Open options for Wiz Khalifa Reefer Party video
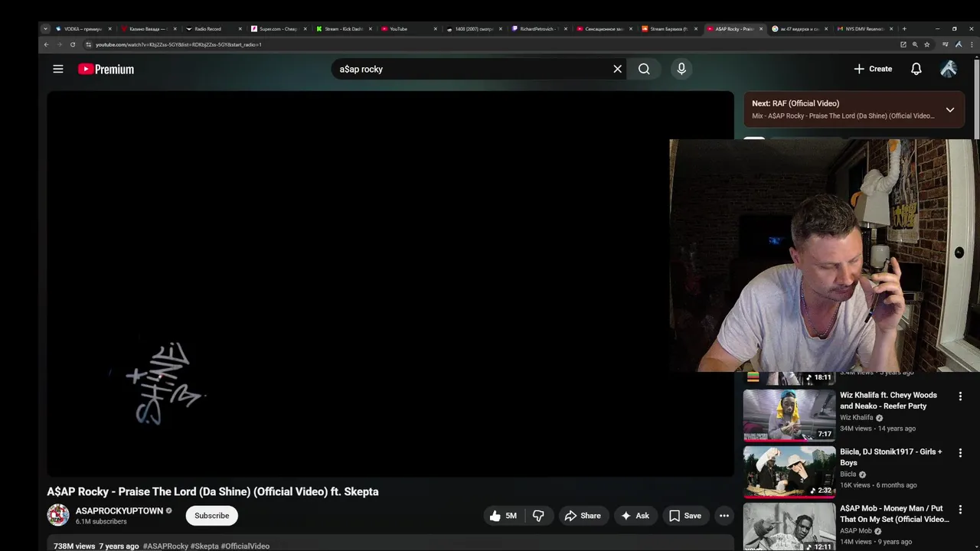This screenshot has width=980, height=551. tap(960, 396)
